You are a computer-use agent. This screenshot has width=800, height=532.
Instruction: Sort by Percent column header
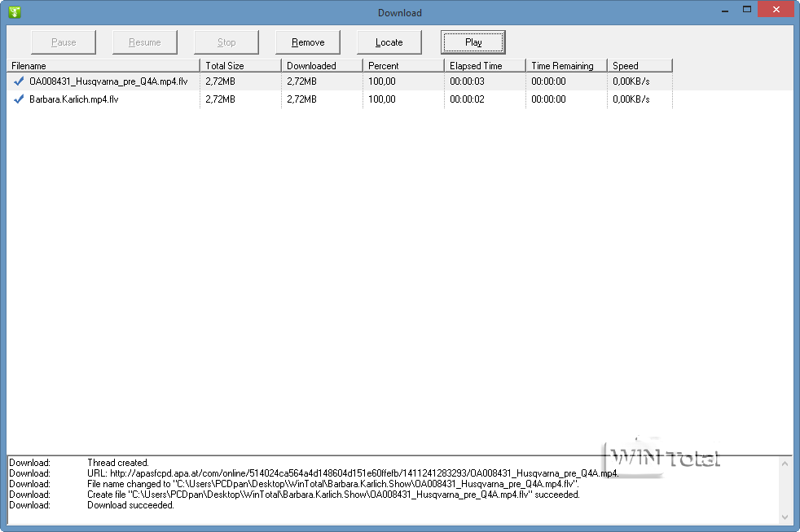click(x=403, y=66)
